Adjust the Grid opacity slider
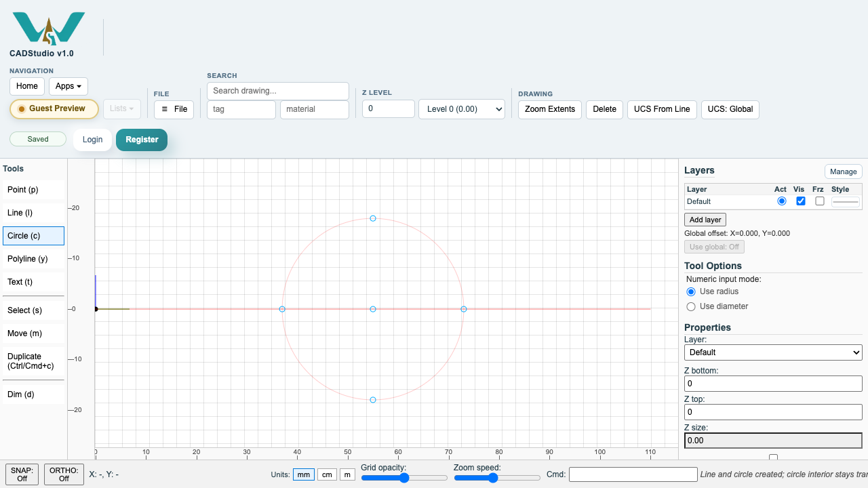 tap(404, 478)
